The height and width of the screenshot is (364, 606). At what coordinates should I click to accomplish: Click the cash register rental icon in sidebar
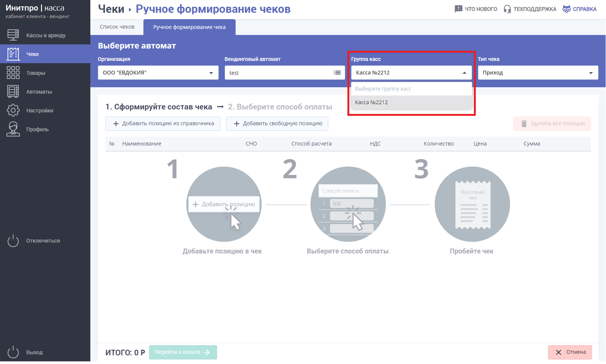click(x=13, y=35)
